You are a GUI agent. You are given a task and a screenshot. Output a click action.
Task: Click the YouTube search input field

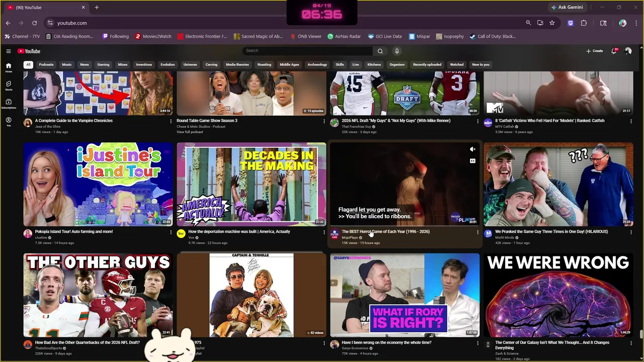307,51
